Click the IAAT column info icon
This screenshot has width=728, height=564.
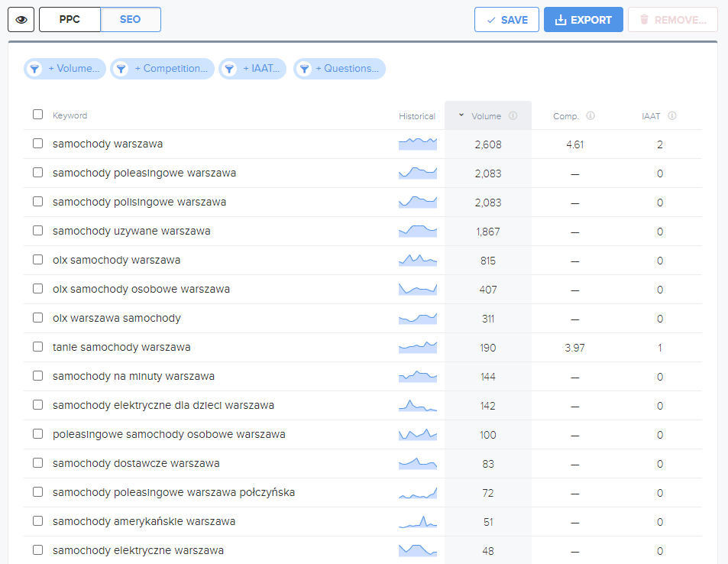click(671, 115)
